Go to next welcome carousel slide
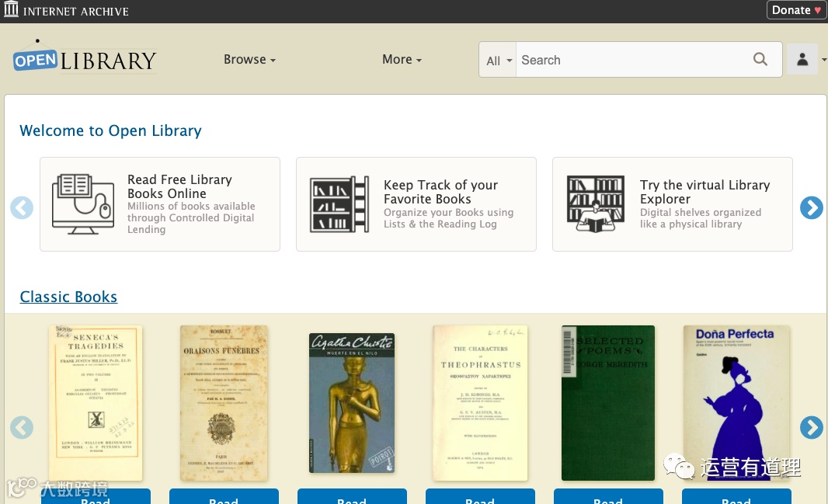 point(811,207)
